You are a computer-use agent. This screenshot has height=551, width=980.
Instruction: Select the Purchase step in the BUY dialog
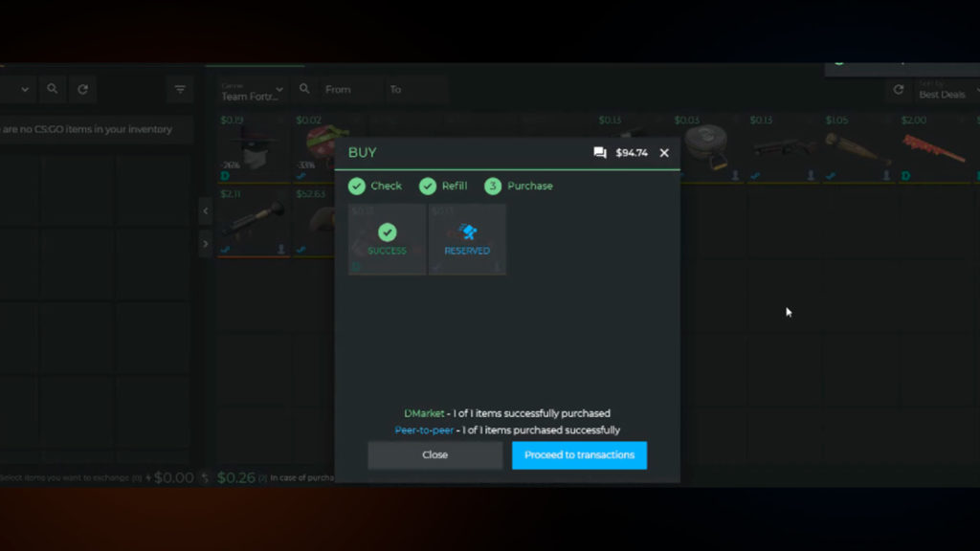pos(519,187)
